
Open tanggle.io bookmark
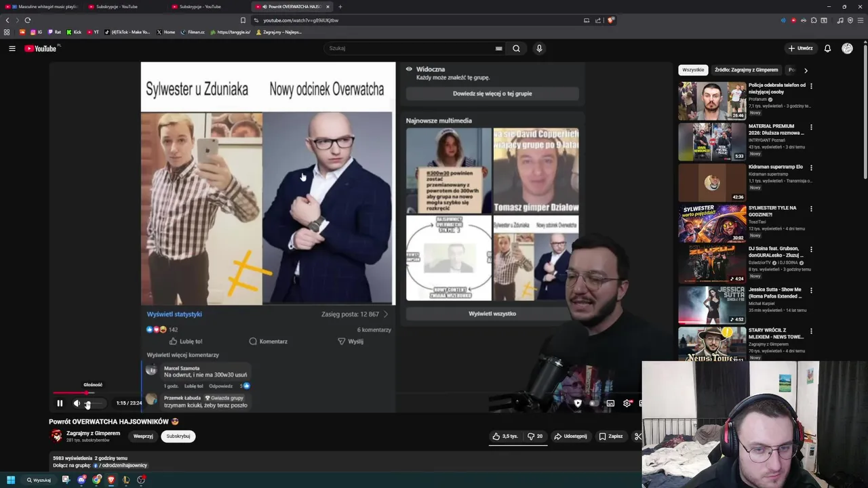[x=231, y=32]
